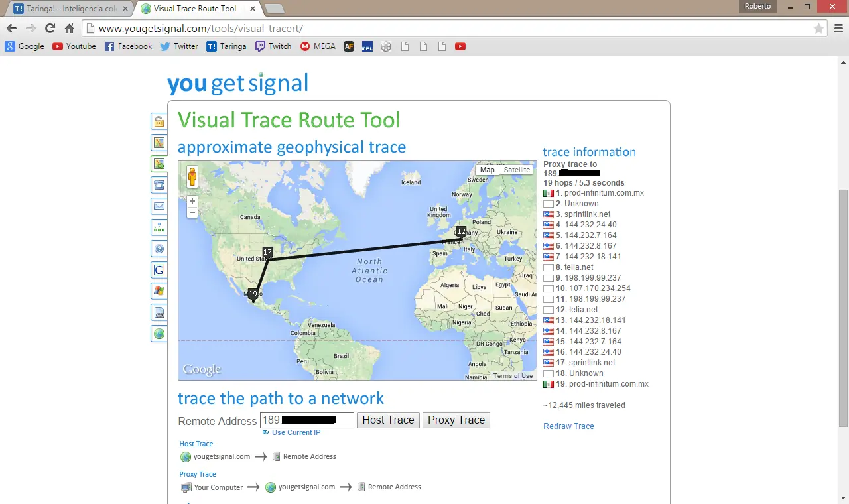Bookmark this page with the star icon
Viewport: 849px width, 504px height.
(818, 29)
